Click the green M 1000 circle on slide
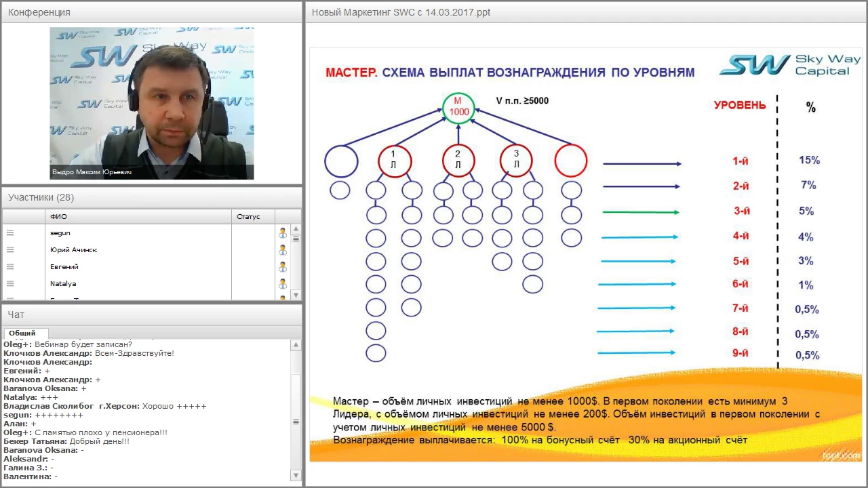This screenshot has height=488, width=868. click(x=458, y=107)
